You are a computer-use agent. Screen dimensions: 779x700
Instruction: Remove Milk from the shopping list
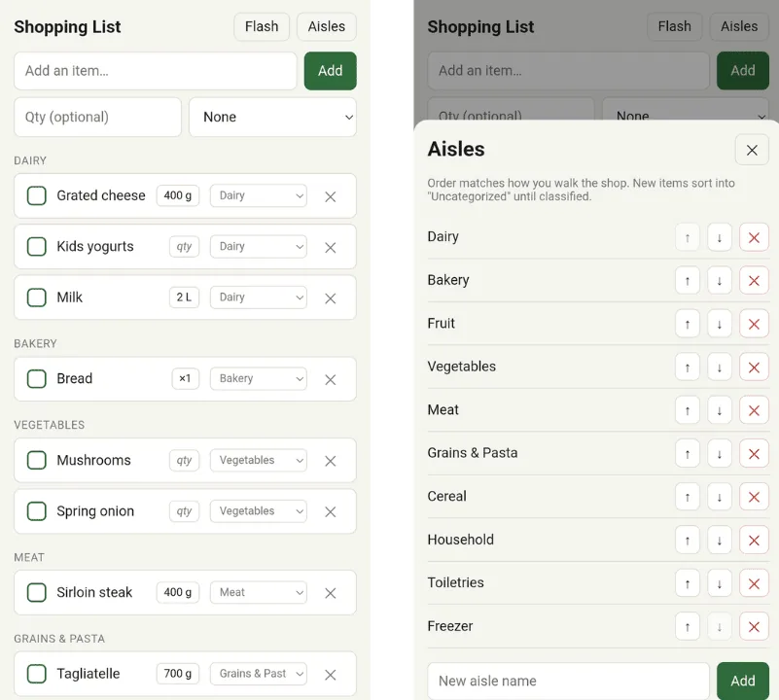(x=331, y=298)
